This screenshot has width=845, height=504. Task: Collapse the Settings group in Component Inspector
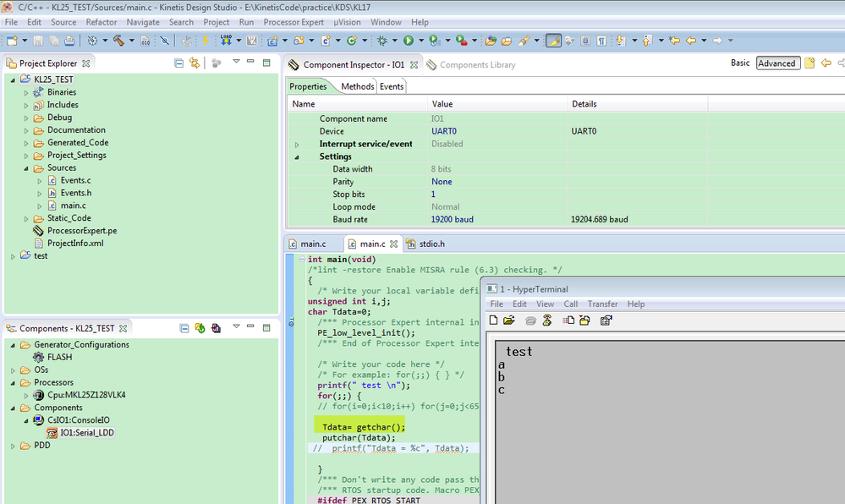click(297, 156)
